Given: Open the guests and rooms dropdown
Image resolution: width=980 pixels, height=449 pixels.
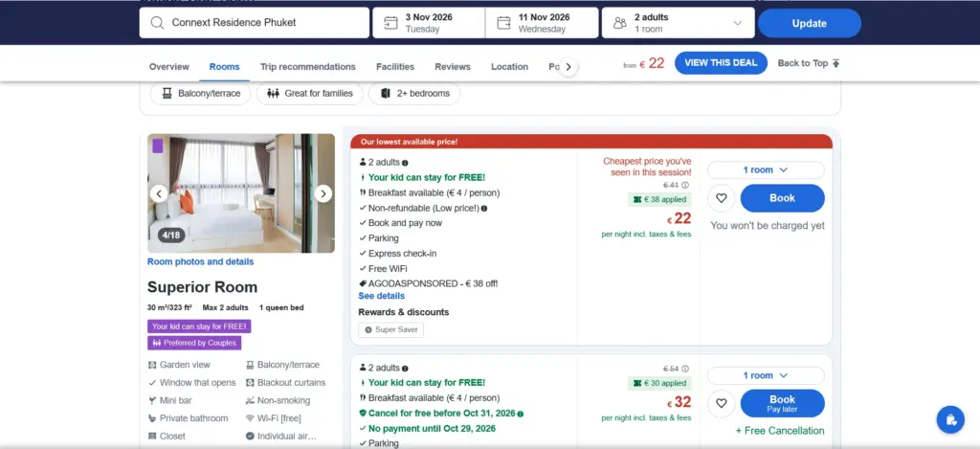Looking at the screenshot, I should 679,23.
